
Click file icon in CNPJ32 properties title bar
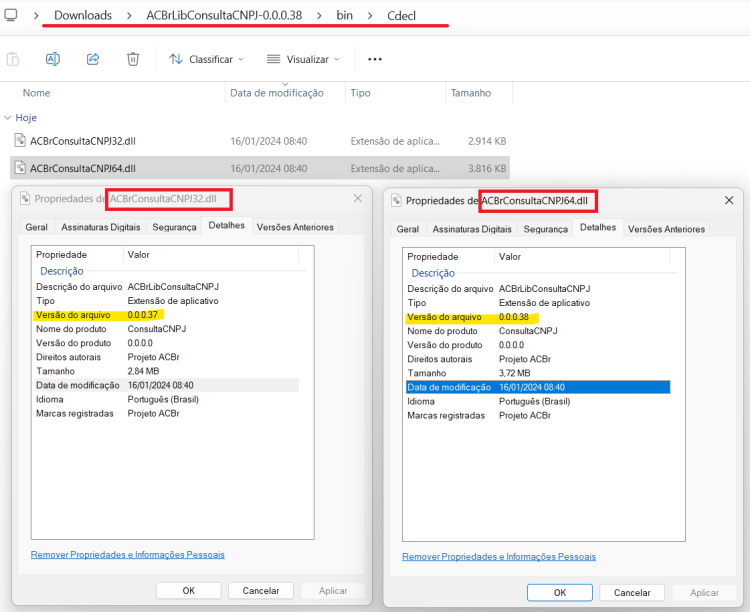point(25,198)
